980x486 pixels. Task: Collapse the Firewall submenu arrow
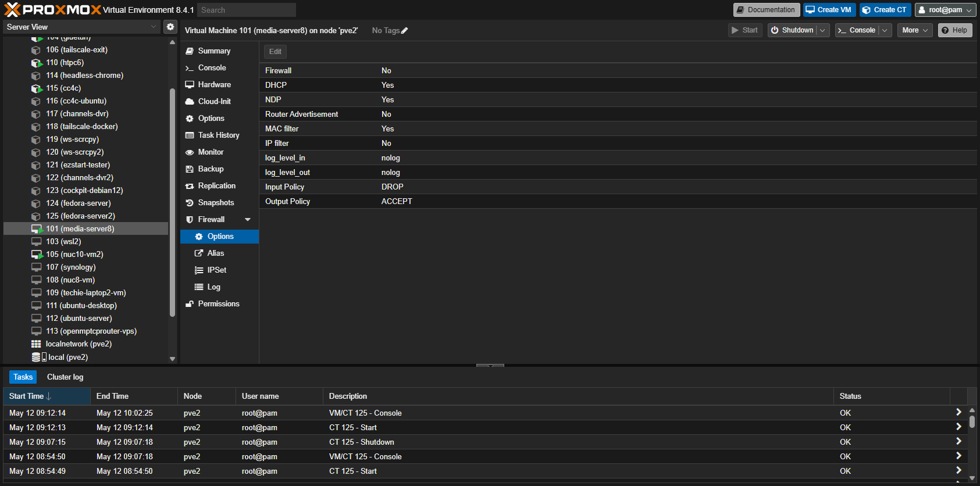(x=248, y=220)
